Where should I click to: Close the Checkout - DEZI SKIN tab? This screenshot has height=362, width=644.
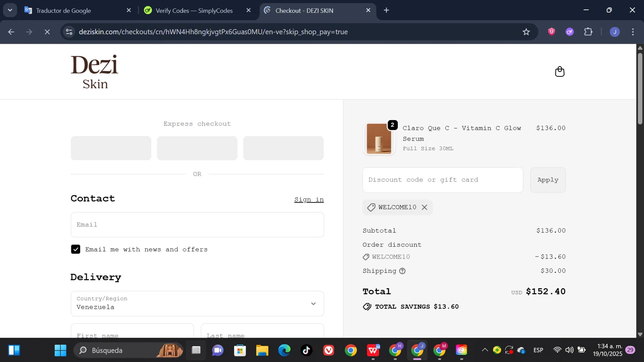pos(368,10)
